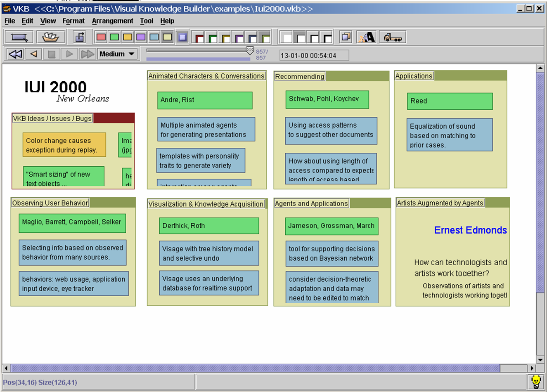Screen dimensions: 547x392
Task: Select the medium black border style icon
Action: [x=313, y=38]
